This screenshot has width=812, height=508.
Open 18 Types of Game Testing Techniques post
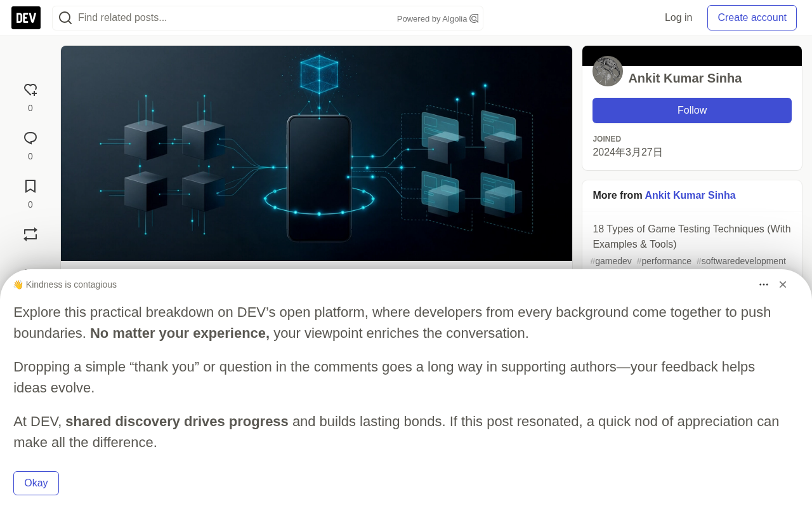pos(692,236)
